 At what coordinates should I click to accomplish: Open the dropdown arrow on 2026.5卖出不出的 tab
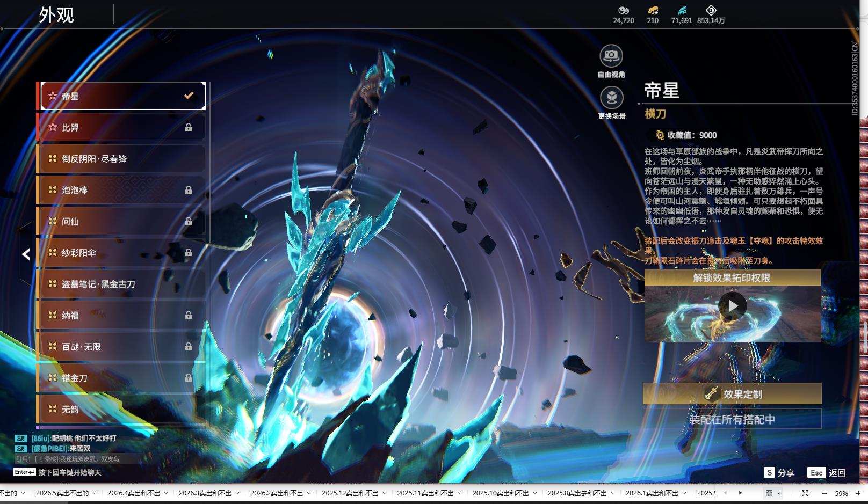pyautogui.click(x=95, y=493)
